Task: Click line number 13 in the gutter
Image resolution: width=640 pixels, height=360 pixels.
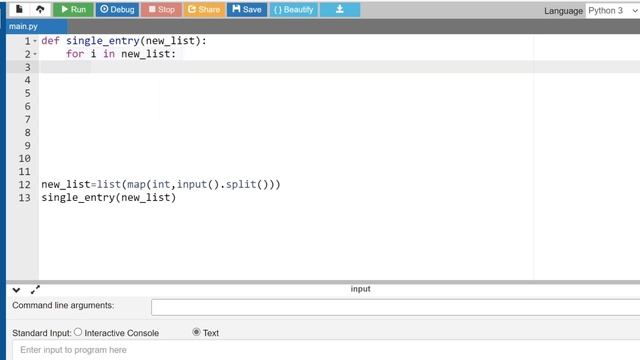Action: coord(24,198)
